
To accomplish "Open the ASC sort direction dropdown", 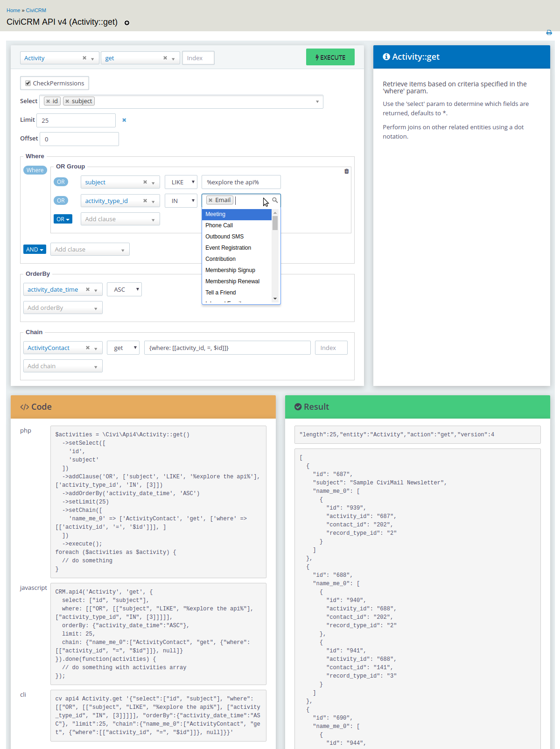I will point(124,290).
